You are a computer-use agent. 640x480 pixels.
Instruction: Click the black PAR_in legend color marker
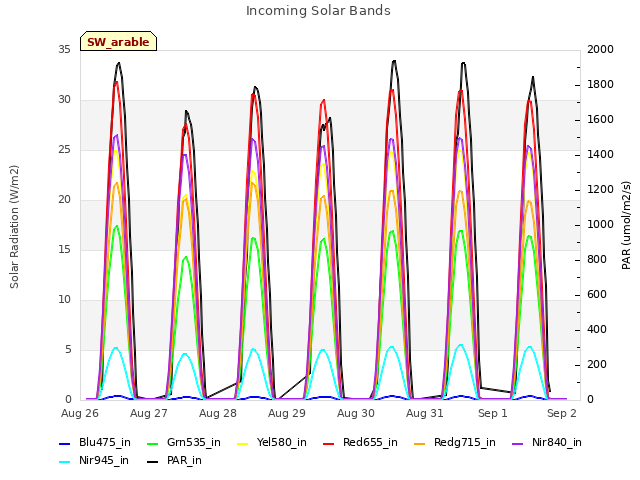153,462
